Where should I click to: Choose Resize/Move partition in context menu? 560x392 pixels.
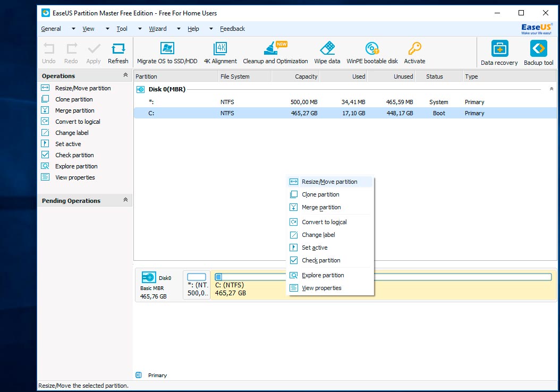(x=330, y=182)
